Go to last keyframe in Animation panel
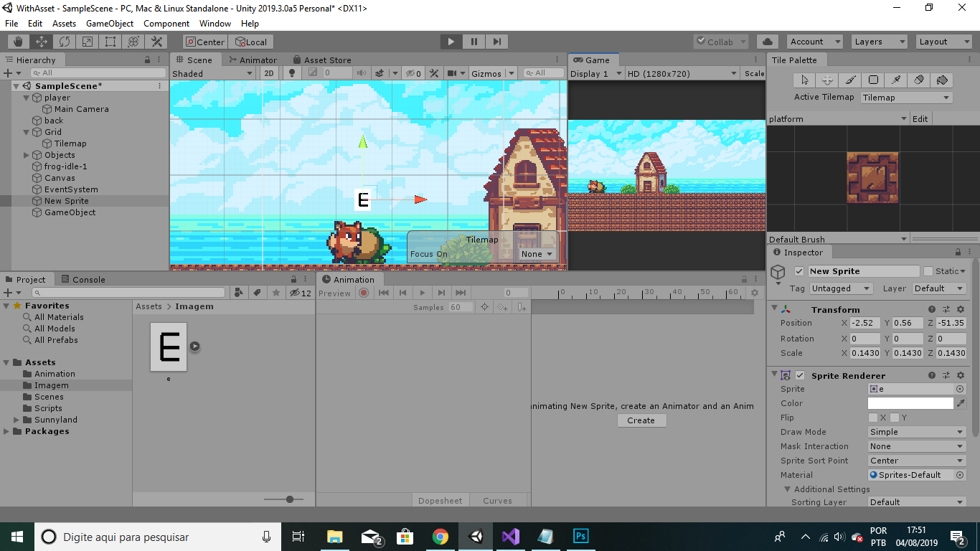 (x=461, y=293)
